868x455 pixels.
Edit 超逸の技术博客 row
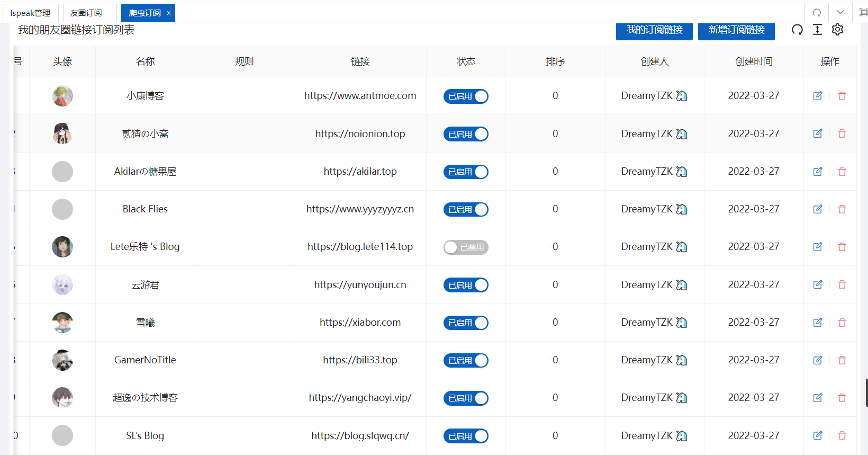tap(818, 398)
